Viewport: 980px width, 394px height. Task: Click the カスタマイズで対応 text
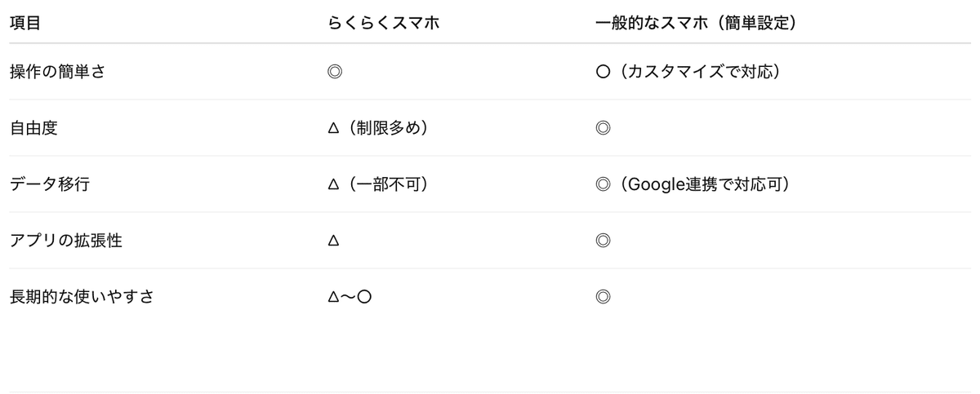point(701,72)
